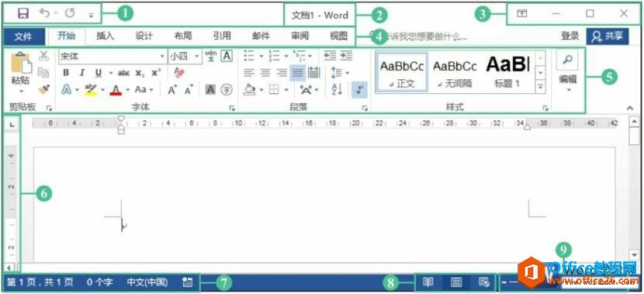644x294 pixels.
Task: Click the 粘贴 paste icon
Action: 21,62
